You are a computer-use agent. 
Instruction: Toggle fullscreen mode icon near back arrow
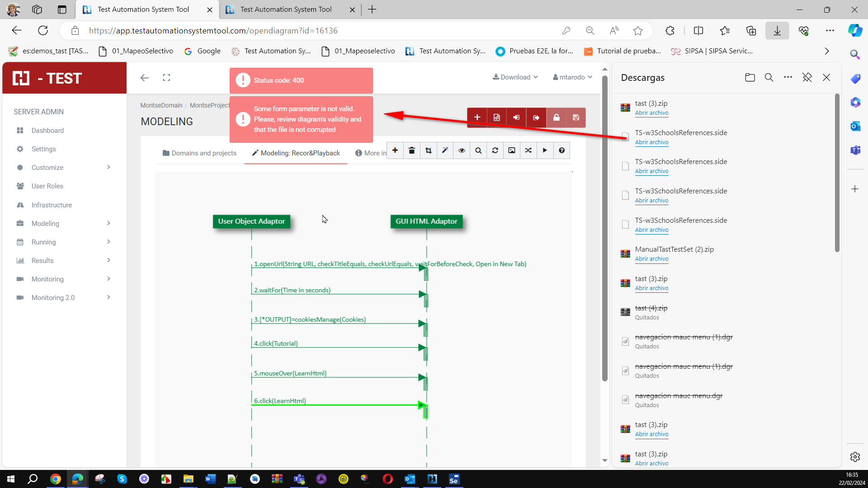[x=166, y=78]
